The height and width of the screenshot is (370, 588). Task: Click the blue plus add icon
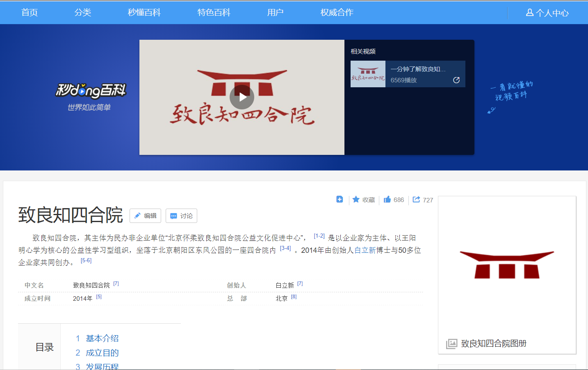pos(340,199)
